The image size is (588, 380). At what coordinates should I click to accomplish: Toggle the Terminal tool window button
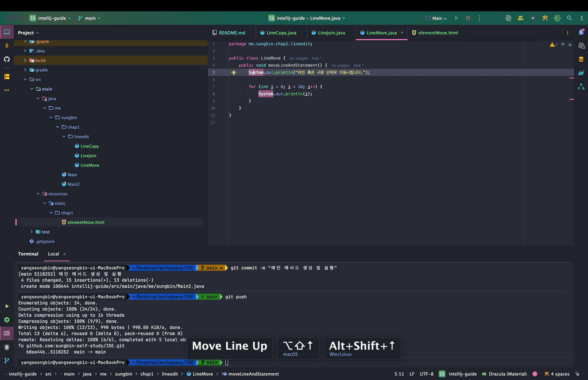point(7,333)
